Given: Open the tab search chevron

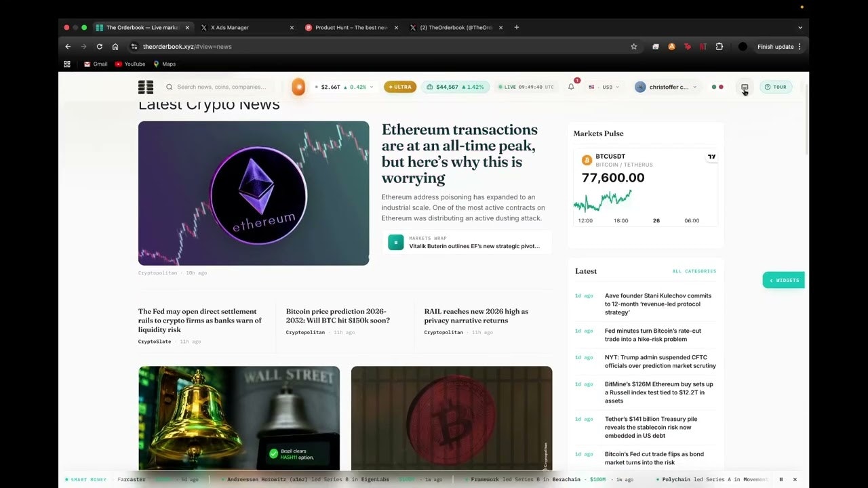Looking at the screenshot, I should pyautogui.click(x=800, y=27).
